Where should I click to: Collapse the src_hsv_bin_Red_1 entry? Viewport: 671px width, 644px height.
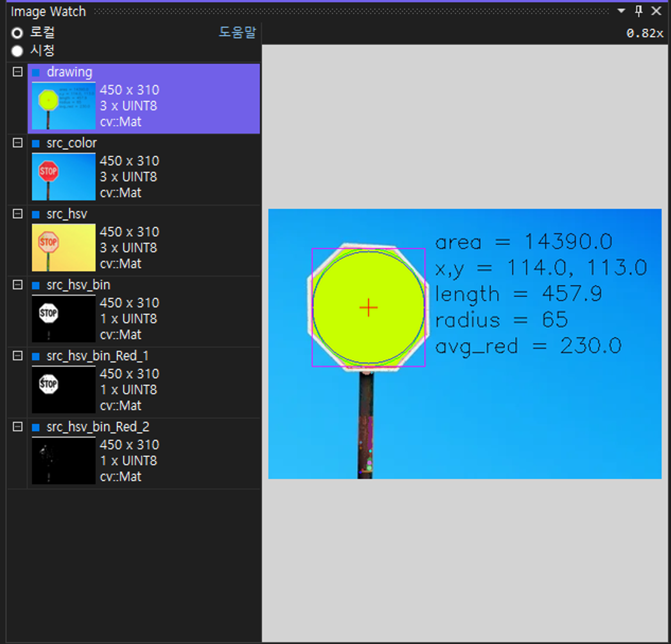point(17,356)
